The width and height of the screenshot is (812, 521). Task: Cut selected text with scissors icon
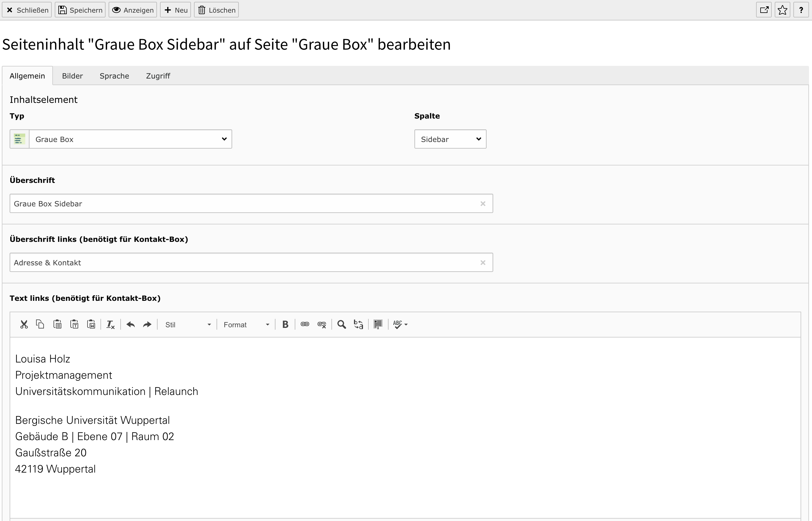24,325
